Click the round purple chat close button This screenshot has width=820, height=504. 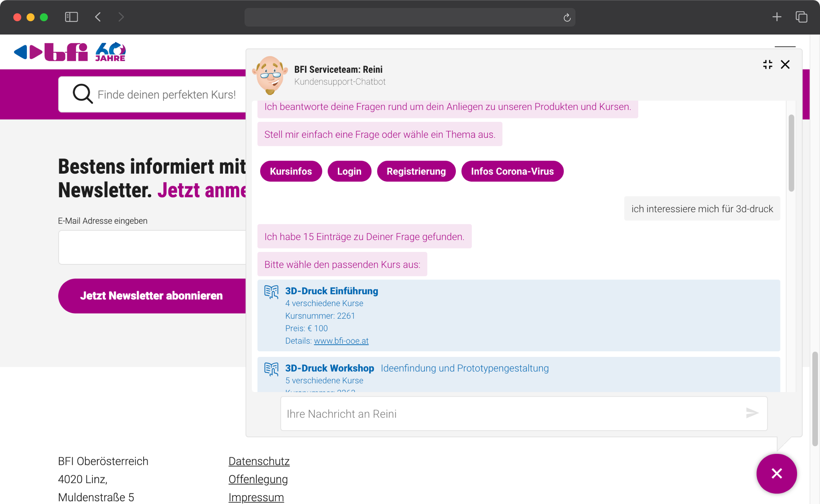point(776,473)
